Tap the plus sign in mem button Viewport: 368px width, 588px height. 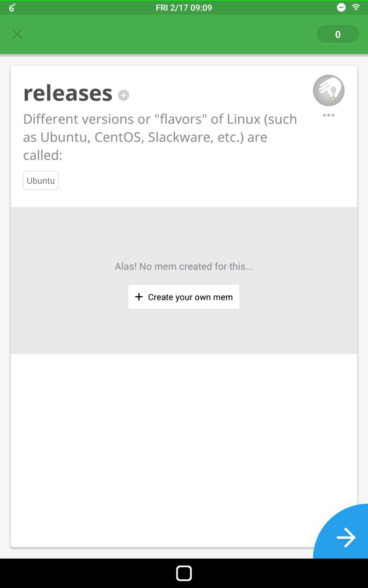pos(139,297)
